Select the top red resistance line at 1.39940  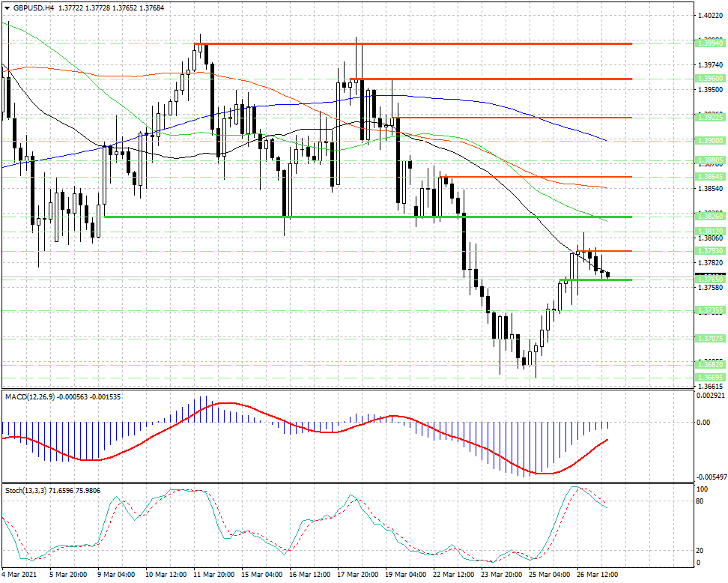click(x=413, y=43)
